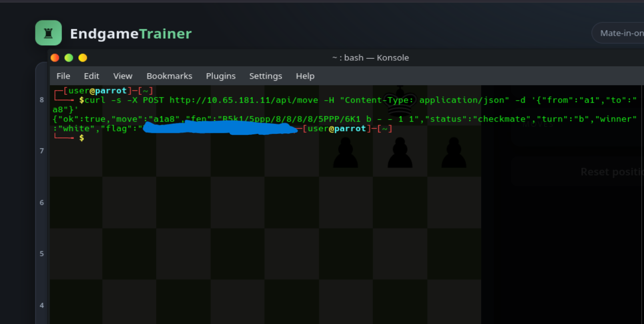The width and height of the screenshot is (644, 324).
Task: Click the "~ : bash — Konsole" window title
Action: (x=370, y=58)
